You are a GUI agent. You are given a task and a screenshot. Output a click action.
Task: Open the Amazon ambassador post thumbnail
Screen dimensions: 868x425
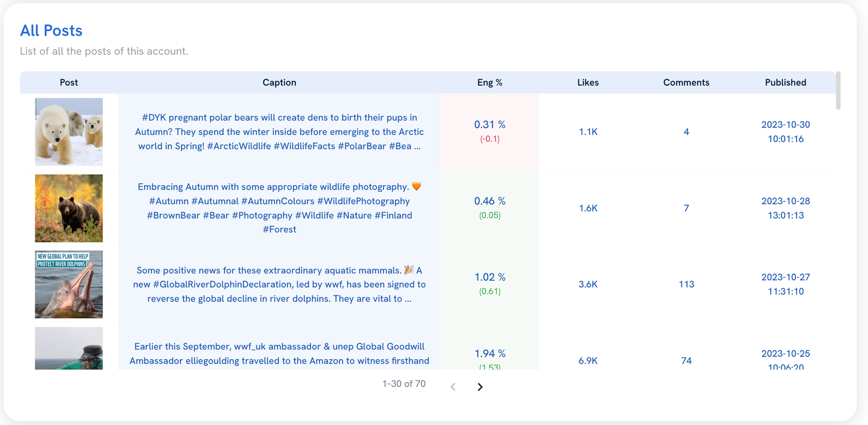[x=69, y=348]
